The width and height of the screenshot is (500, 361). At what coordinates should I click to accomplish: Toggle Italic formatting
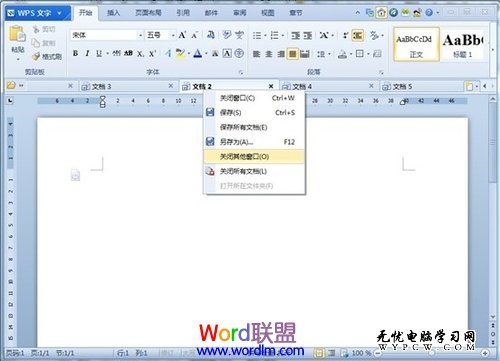point(87,53)
